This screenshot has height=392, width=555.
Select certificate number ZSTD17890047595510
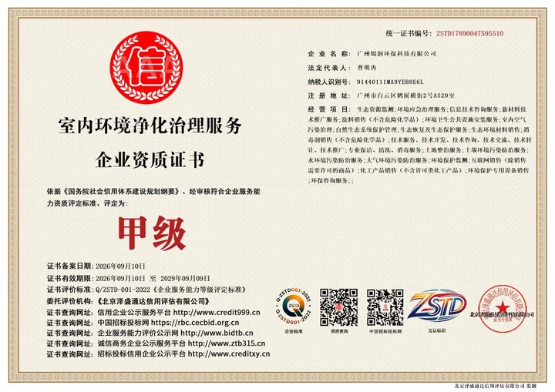[x=469, y=34]
